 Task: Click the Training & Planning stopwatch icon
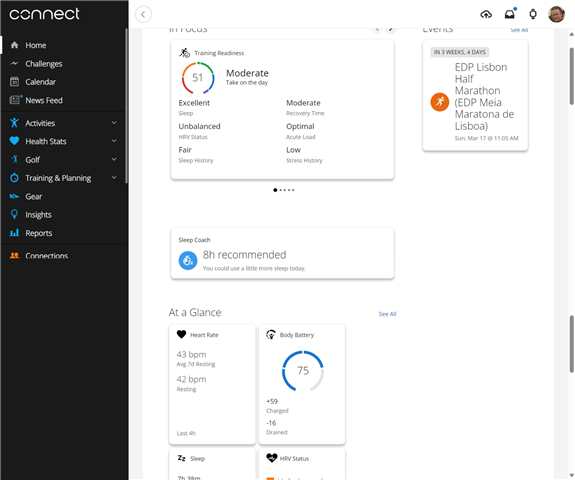point(14,177)
